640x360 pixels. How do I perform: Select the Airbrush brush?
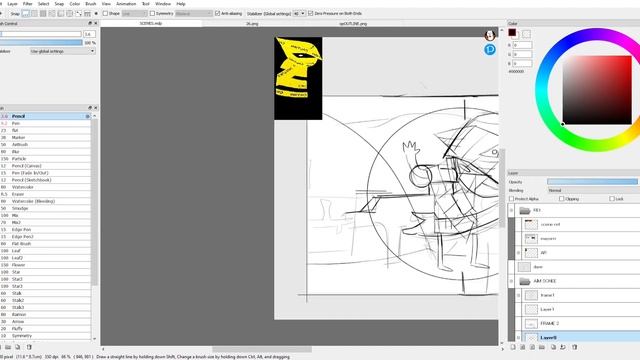(45, 144)
